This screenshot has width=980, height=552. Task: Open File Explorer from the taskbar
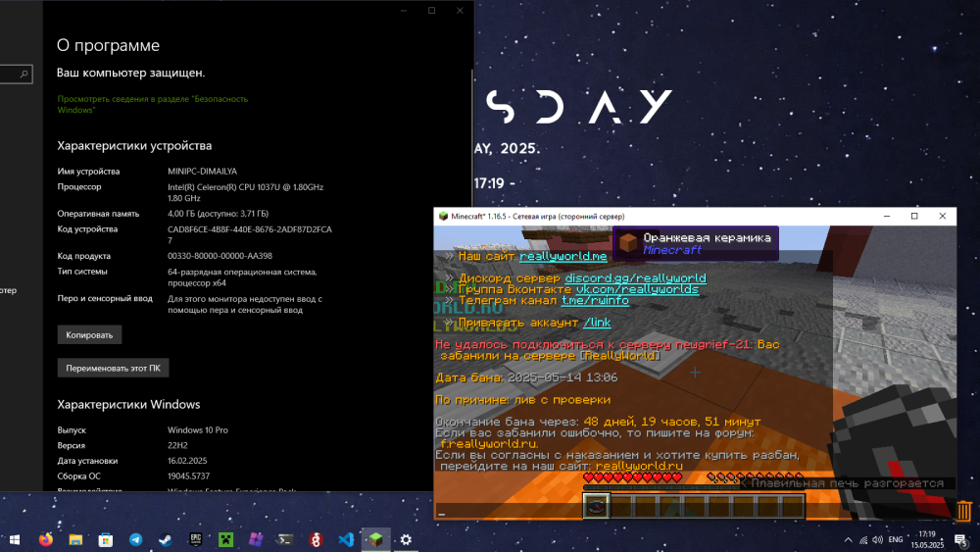[x=75, y=539]
